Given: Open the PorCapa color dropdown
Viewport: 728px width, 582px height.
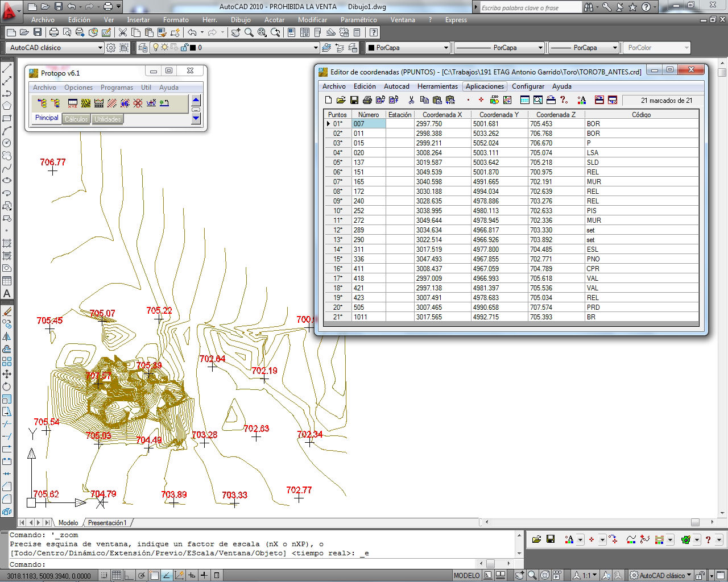Looking at the screenshot, I should (x=445, y=48).
